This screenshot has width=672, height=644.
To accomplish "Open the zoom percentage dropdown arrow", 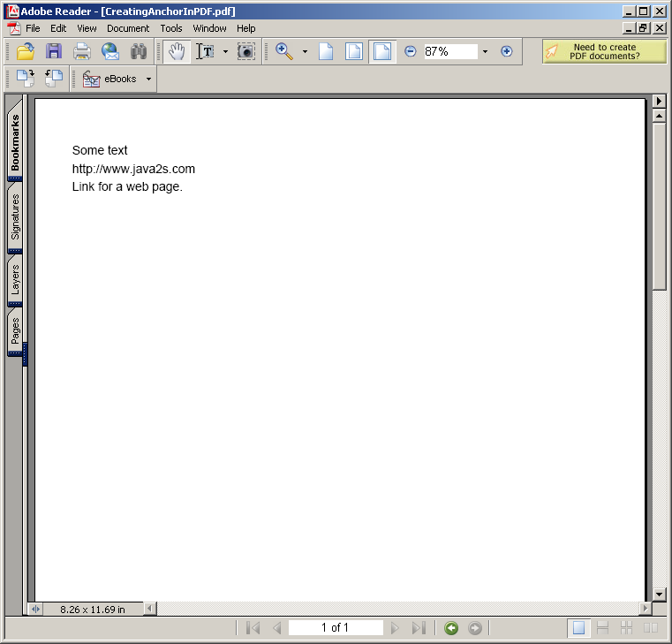I will tap(485, 51).
